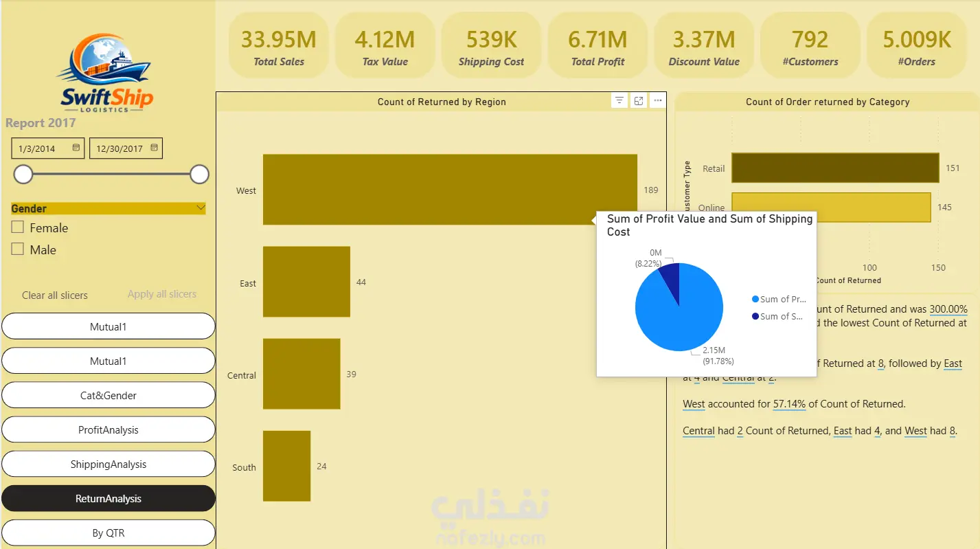Click Clear all slicers
The width and height of the screenshot is (980, 549).
pyautogui.click(x=55, y=295)
